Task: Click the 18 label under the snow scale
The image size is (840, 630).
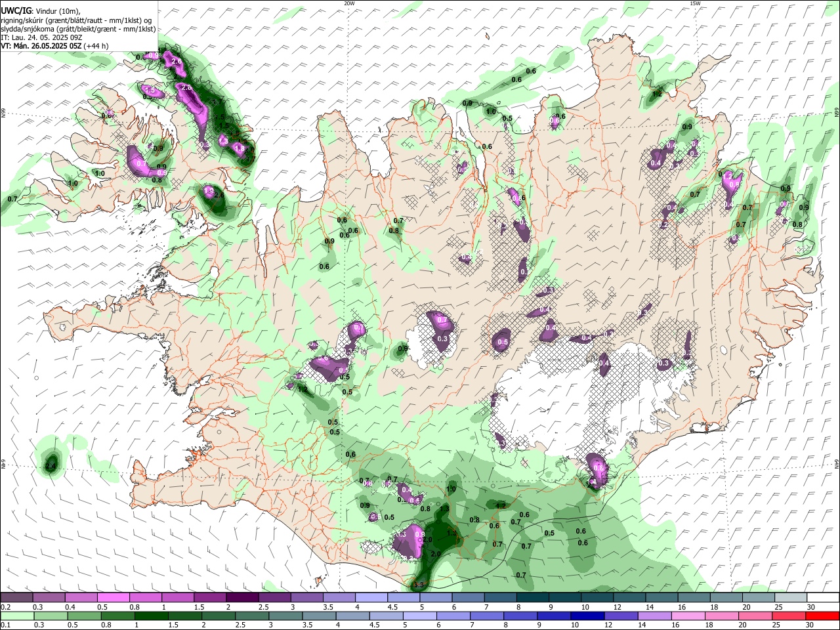Action: pyautogui.click(x=715, y=607)
